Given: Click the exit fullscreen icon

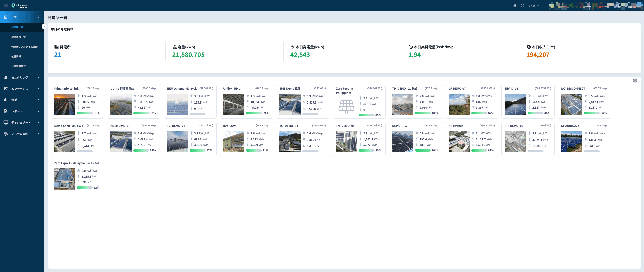Looking at the screenshot, I should [x=522, y=6].
